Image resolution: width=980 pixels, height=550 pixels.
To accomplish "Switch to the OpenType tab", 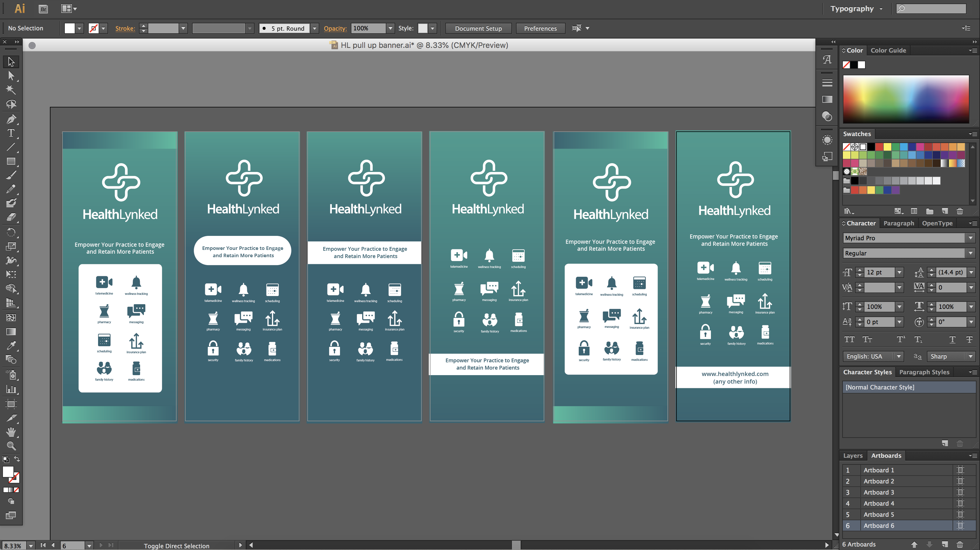I will [937, 223].
